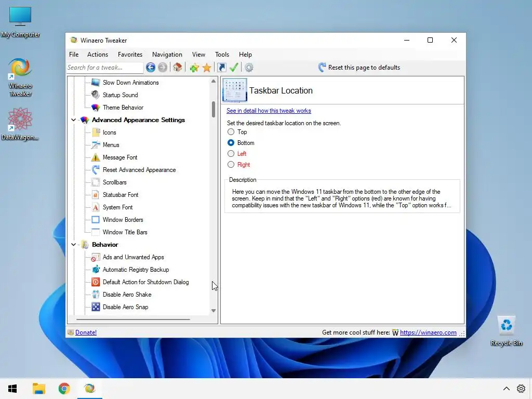
Task: Select the My Computer desktop icon
Action: 20,22
